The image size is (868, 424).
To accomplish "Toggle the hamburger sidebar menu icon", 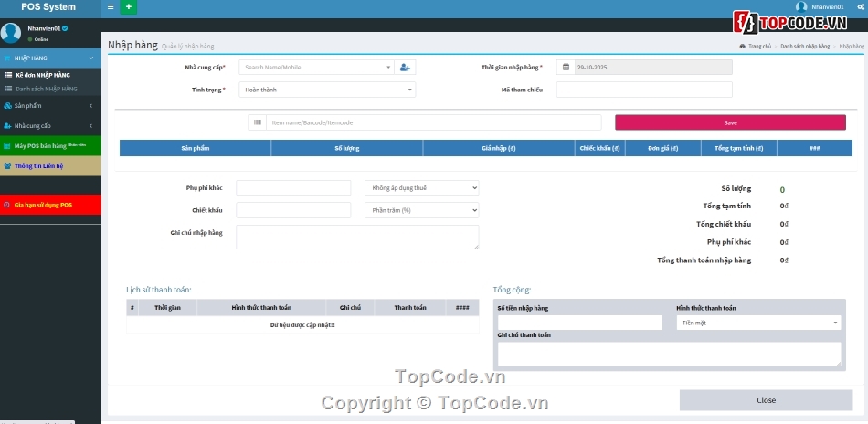I will [x=111, y=7].
